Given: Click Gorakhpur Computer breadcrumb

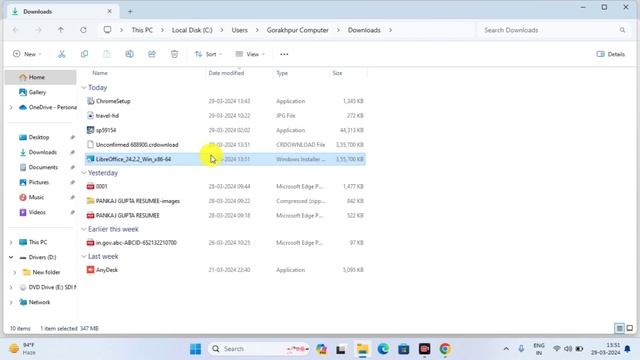Looking at the screenshot, I should click(298, 30).
